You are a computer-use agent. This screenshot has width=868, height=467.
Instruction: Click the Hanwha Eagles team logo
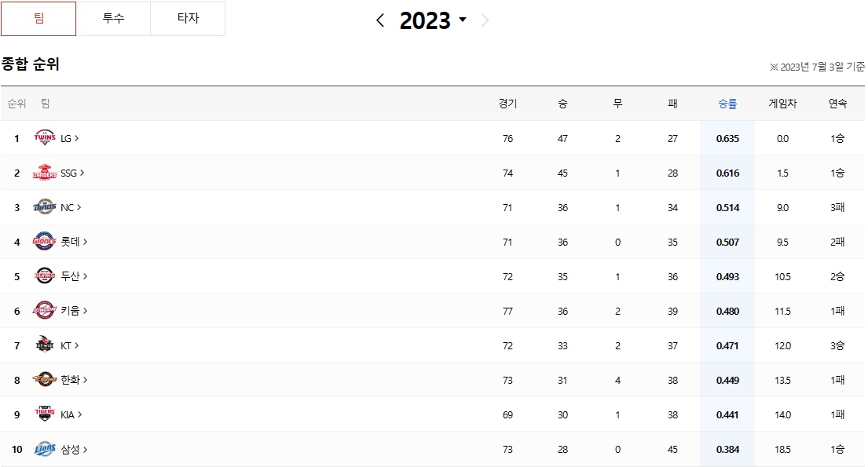[44, 380]
